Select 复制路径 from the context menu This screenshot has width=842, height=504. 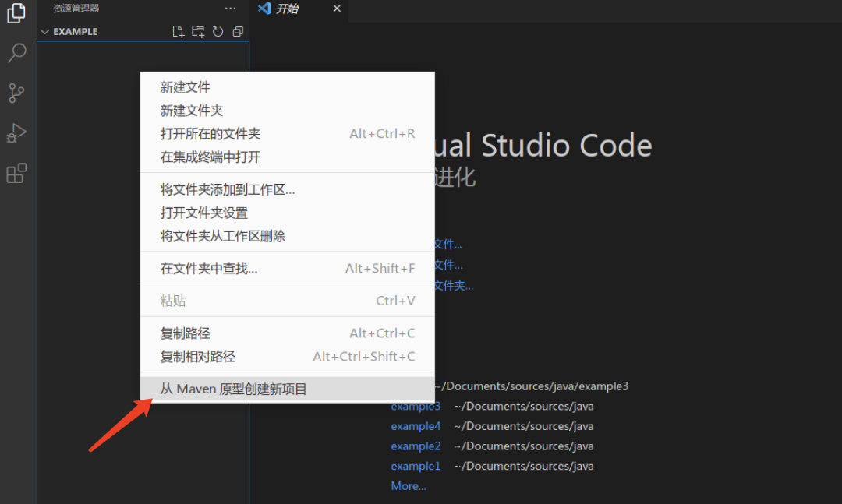point(287,333)
